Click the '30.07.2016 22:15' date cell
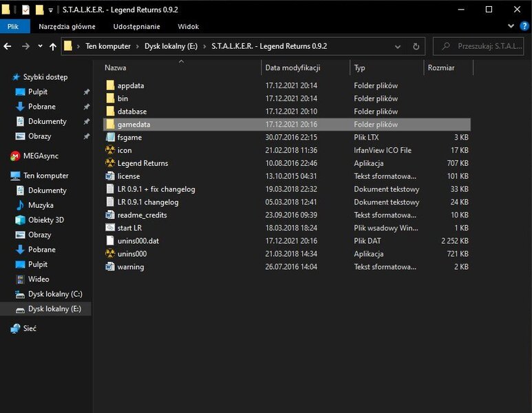532x413 pixels. [291, 137]
